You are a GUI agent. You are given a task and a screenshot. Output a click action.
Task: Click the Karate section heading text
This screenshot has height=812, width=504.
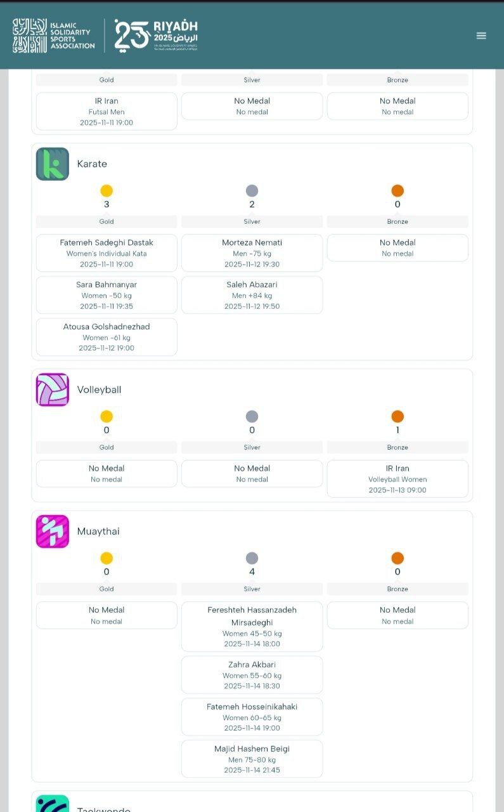(92, 164)
